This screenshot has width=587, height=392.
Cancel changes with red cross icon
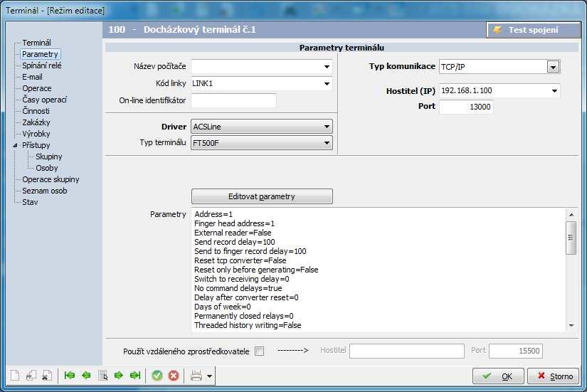[174, 375]
